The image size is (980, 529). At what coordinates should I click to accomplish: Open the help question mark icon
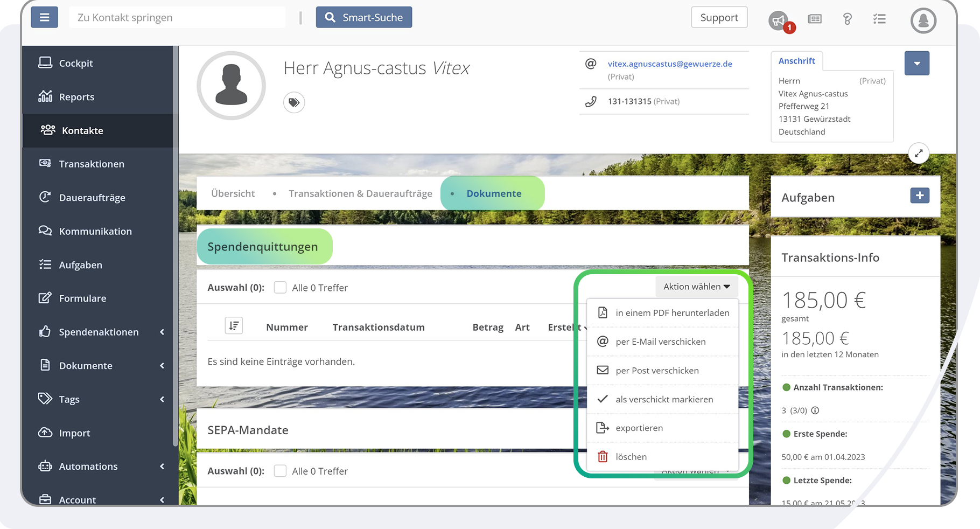click(847, 19)
